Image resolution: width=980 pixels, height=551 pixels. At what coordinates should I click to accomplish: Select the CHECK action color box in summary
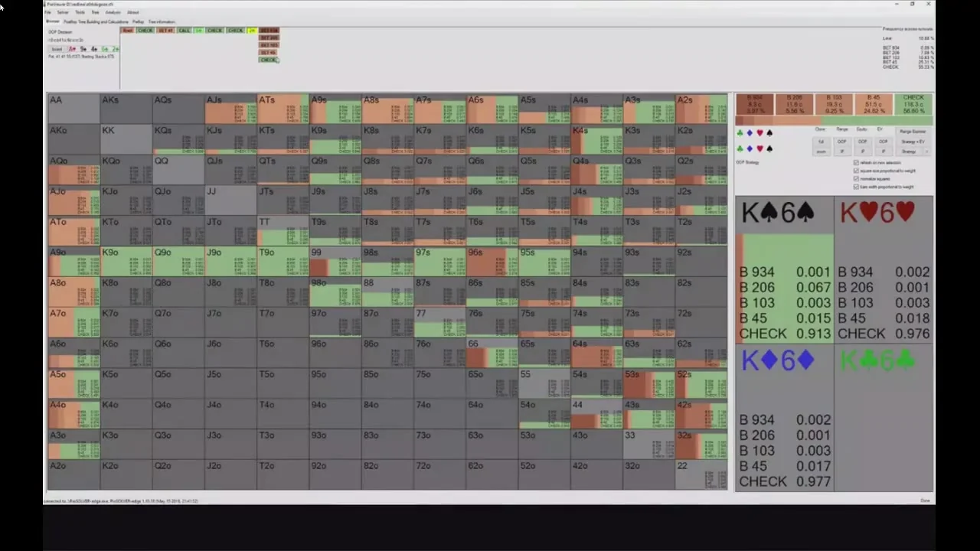[x=913, y=104]
